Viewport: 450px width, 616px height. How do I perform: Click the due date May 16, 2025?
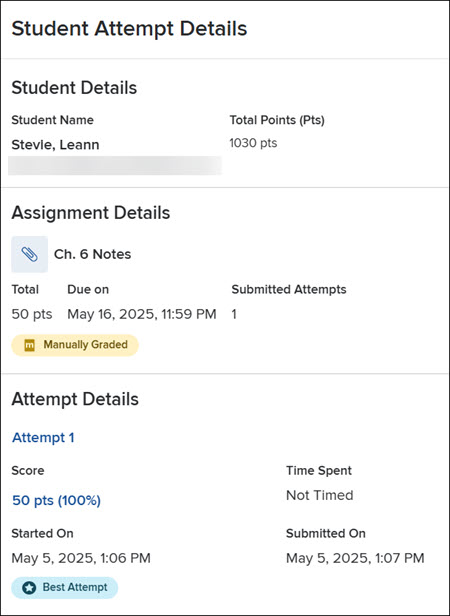142,314
